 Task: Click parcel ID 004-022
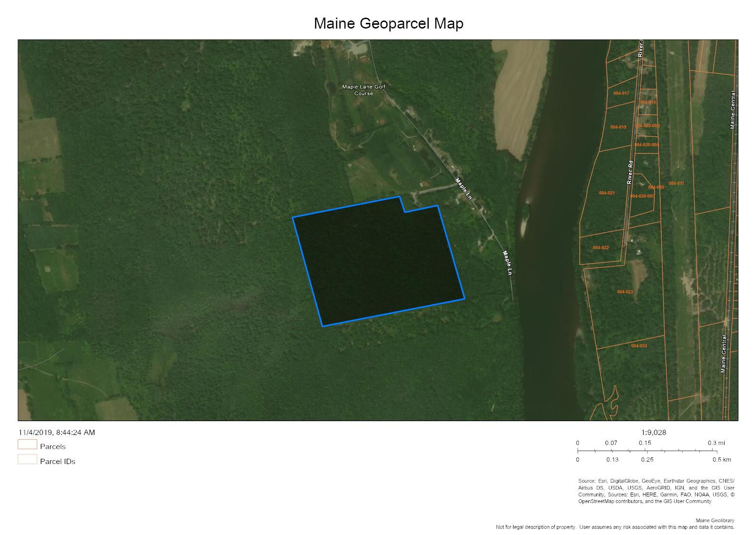click(601, 248)
